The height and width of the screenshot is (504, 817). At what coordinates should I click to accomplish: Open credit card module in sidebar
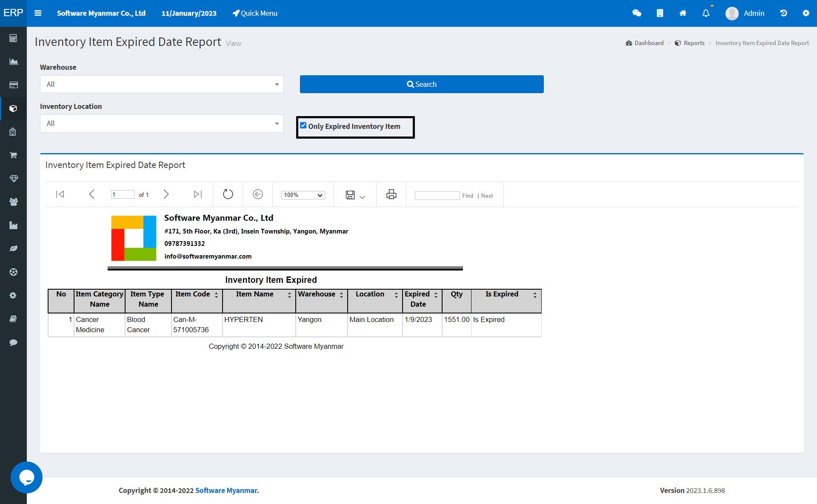coord(13,85)
